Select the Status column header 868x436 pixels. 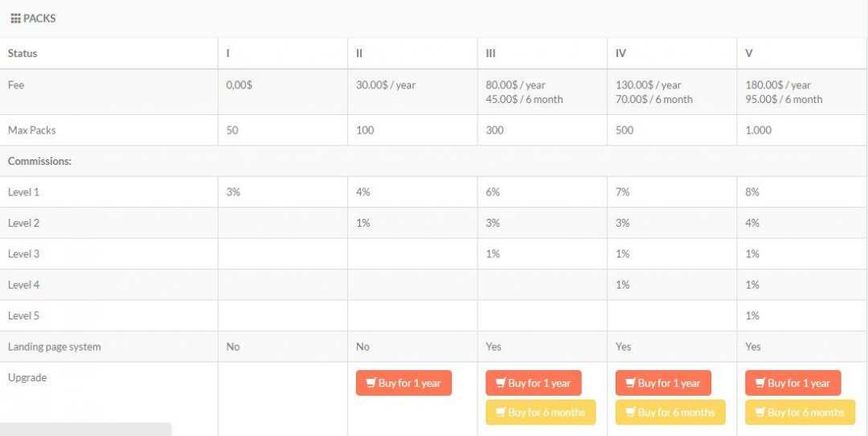pyautogui.click(x=23, y=54)
